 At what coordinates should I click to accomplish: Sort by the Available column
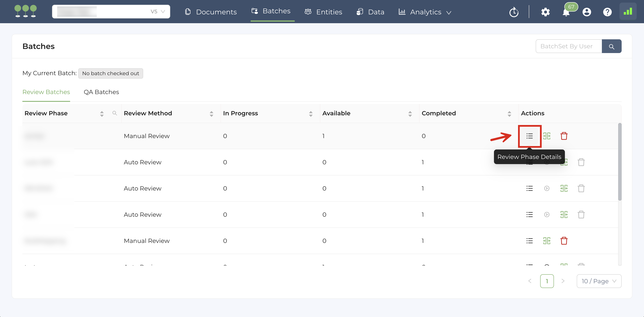[x=410, y=114]
